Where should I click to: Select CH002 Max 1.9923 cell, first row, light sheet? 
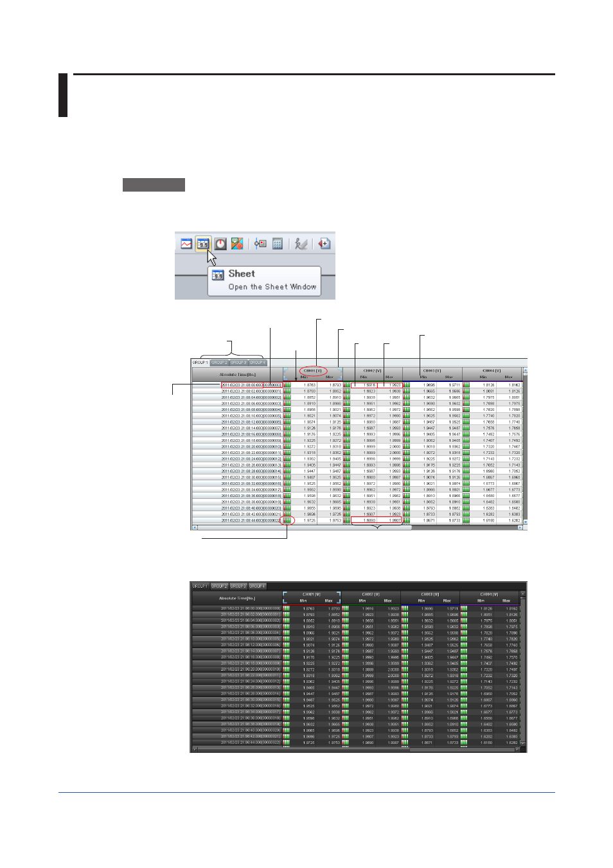391,385
